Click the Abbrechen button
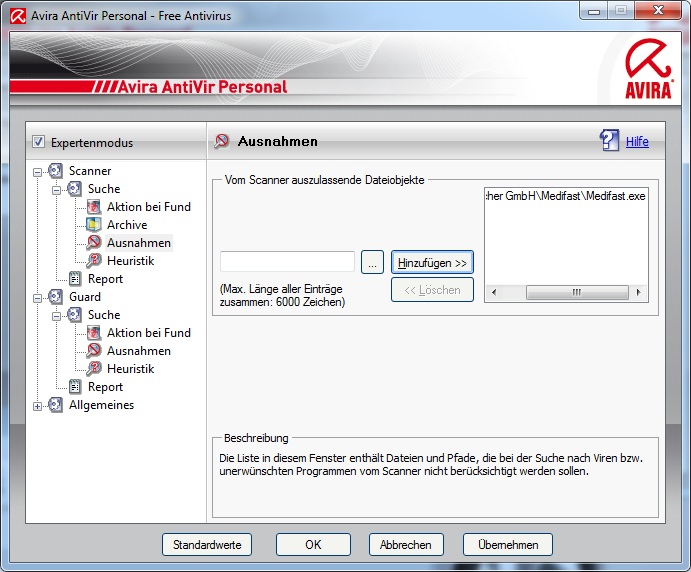This screenshot has height=572, width=691. (x=406, y=545)
